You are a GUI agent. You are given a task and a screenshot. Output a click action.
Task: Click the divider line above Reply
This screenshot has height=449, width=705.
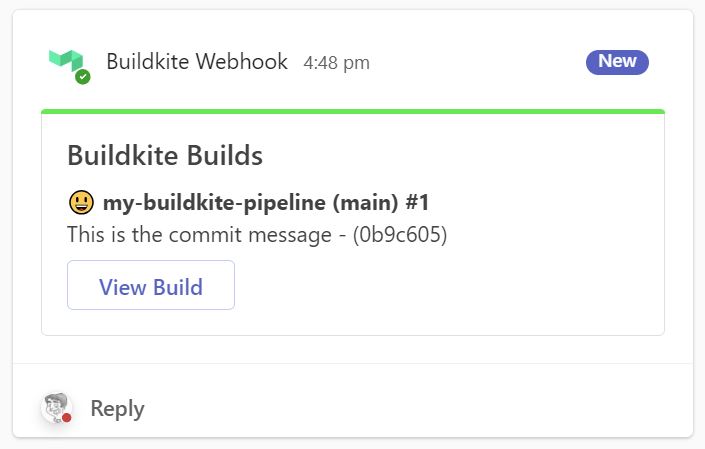[x=353, y=363]
